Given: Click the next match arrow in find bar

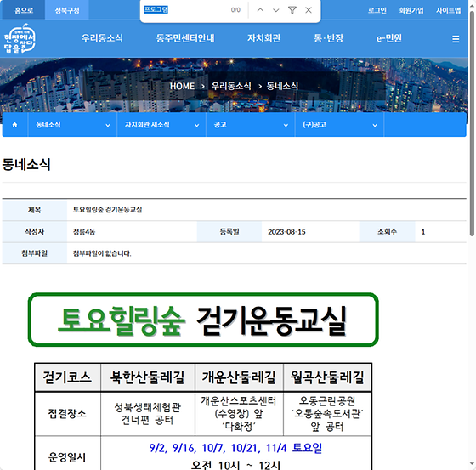Looking at the screenshot, I should click(x=276, y=10).
